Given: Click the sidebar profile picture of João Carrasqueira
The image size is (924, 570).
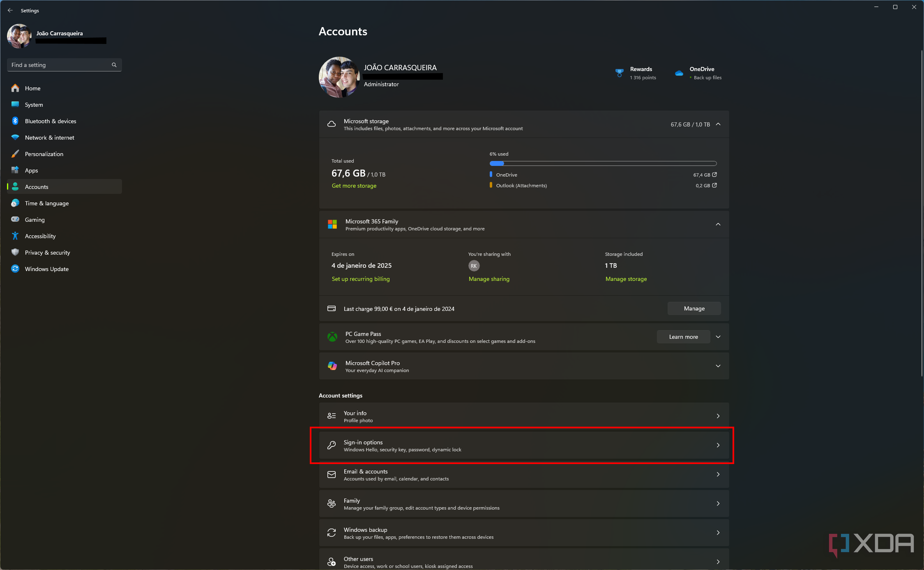Looking at the screenshot, I should point(19,36).
